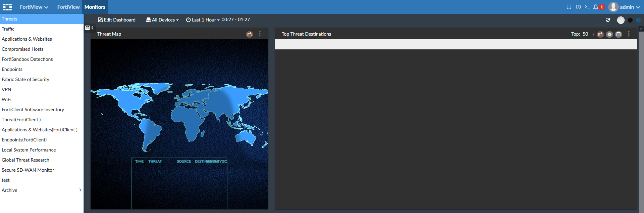Refresh the dashboard data
Screen dimensions: 644x213
tap(608, 20)
